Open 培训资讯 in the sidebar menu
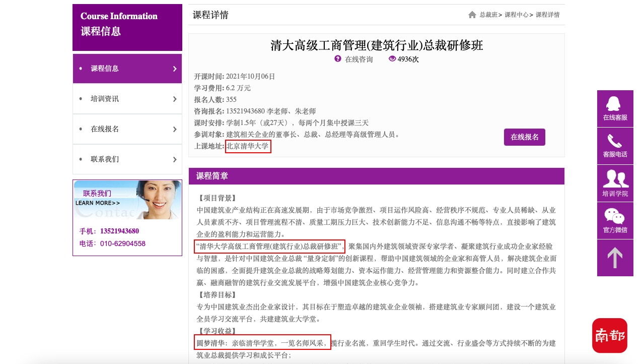Viewport: 644px width, 364px height. (127, 99)
